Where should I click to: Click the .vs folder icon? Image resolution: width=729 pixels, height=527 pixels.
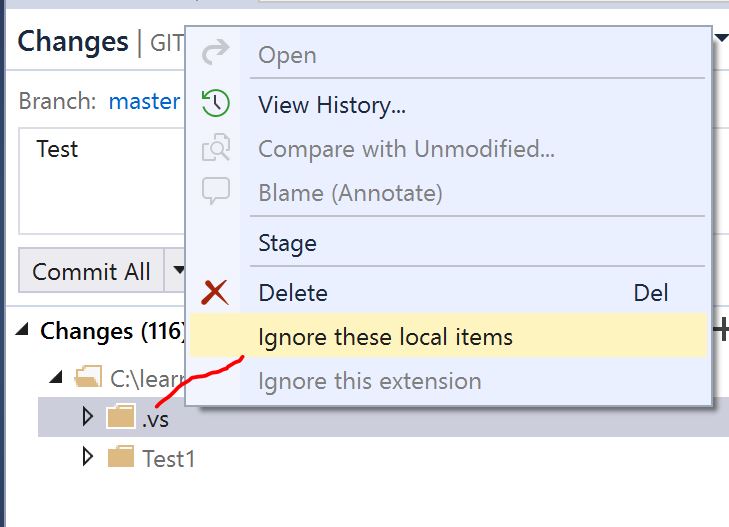point(120,417)
